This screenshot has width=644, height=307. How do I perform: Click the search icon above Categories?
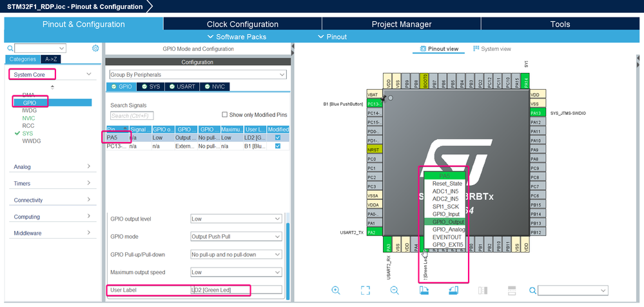(x=10, y=48)
